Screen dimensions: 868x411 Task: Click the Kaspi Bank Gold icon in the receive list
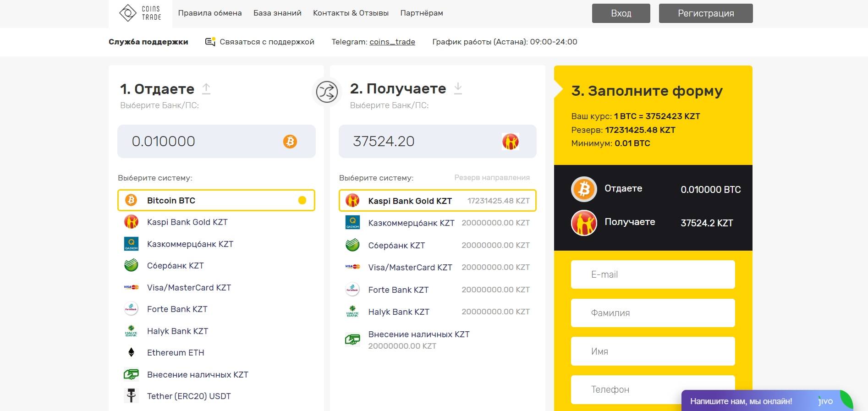coord(352,200)
